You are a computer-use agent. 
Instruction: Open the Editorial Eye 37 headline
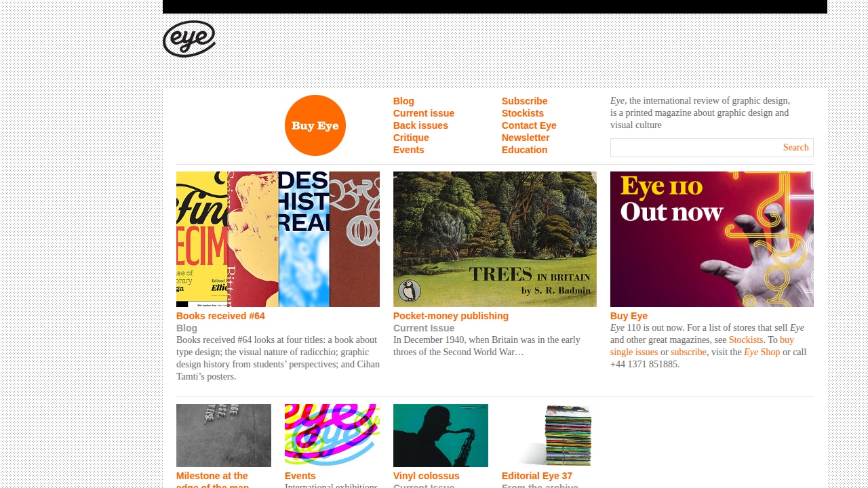537,476
